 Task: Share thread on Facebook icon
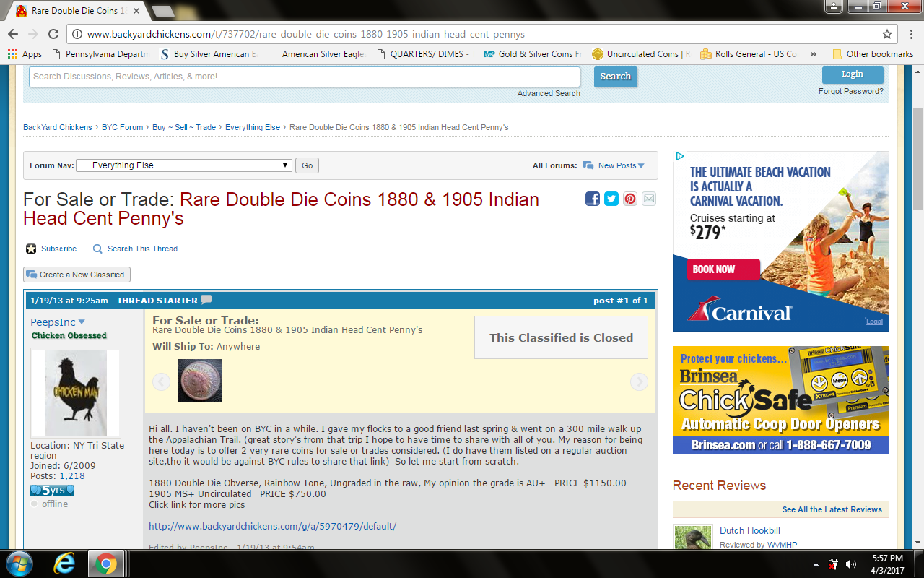[x=593, y=199]
